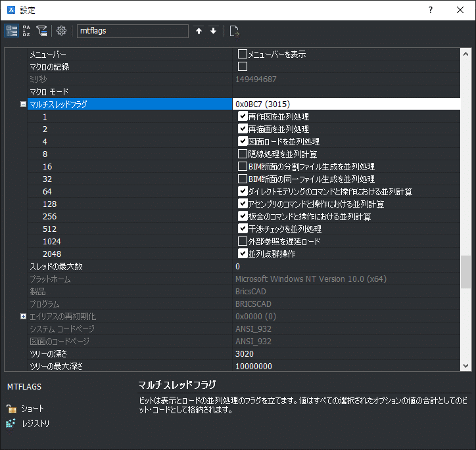Click the value 3020

(x=245, y=353)
